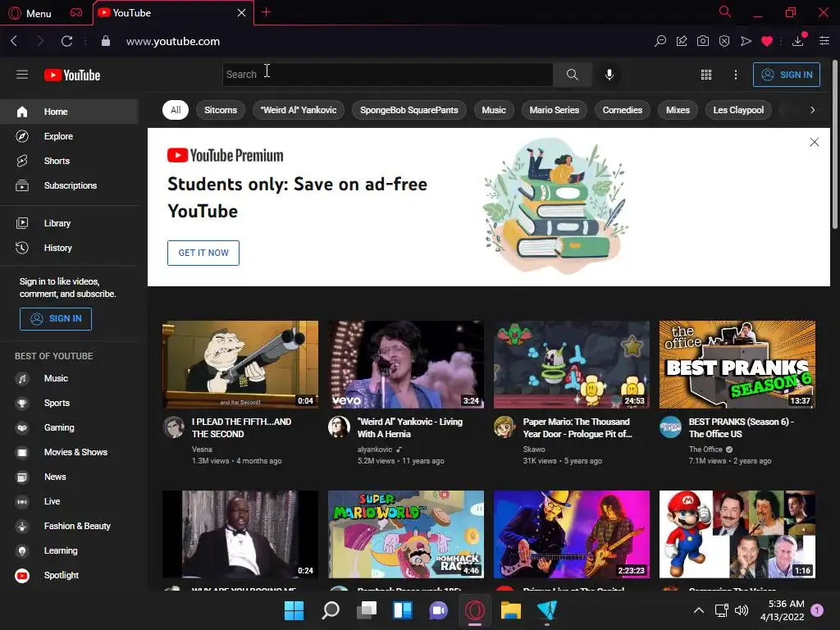Click Opera snapshot camera icon

[x=703, y=41]
